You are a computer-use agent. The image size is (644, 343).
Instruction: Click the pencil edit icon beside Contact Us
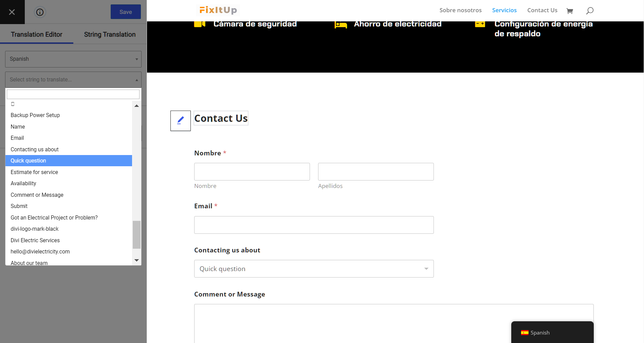point(180,120)
